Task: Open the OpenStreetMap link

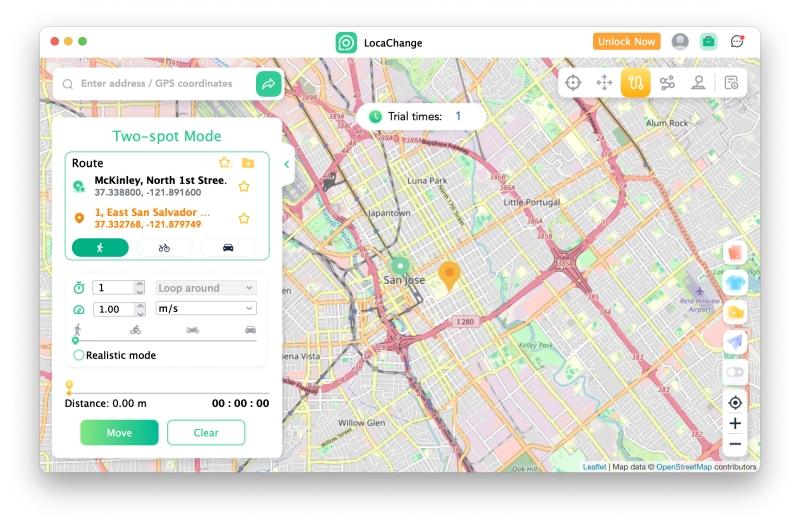Action: click(684, 467)
